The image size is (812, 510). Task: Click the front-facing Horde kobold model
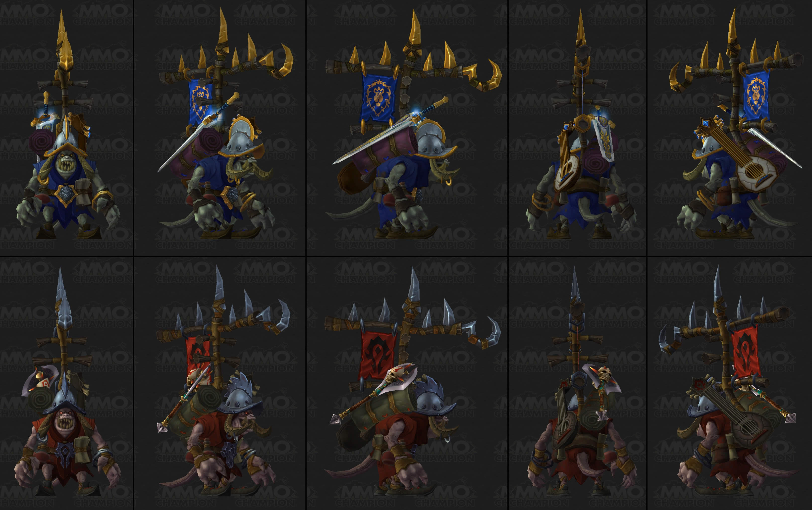click(67, 381)
